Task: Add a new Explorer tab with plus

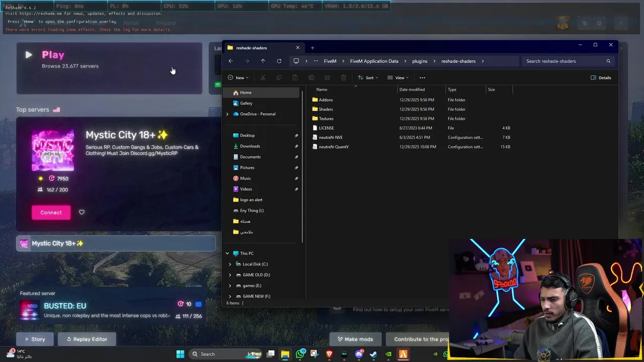Action: [312, 48]
